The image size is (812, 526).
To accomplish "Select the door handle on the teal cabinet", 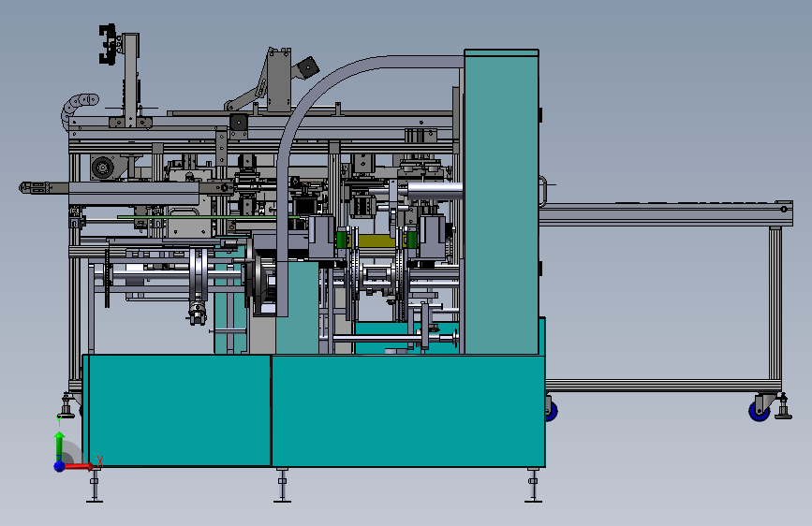I will (542, 191).
